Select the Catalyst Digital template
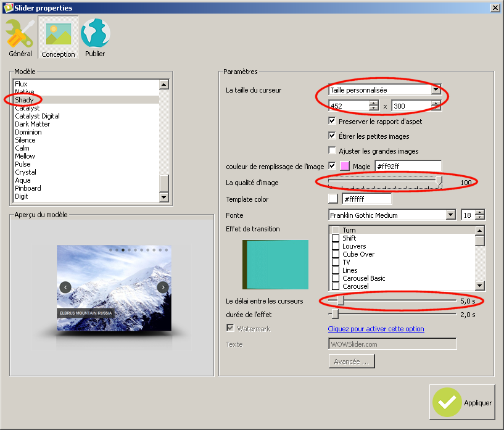The width and height of the screenshot is (504, 430). click(x=86, y=116)
